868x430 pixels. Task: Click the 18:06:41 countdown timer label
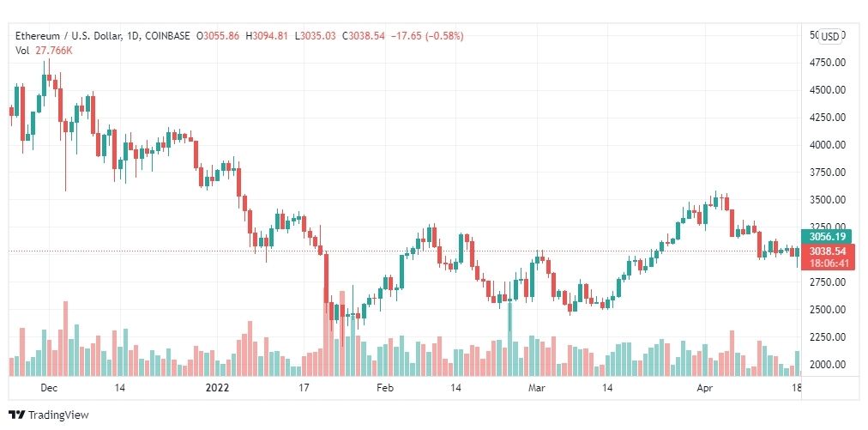point(829,263)
